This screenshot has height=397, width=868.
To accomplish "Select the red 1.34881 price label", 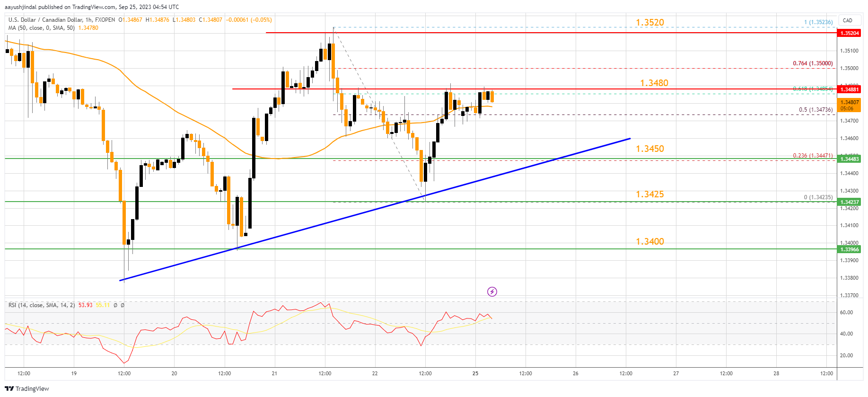I will (x=849, y=89).
